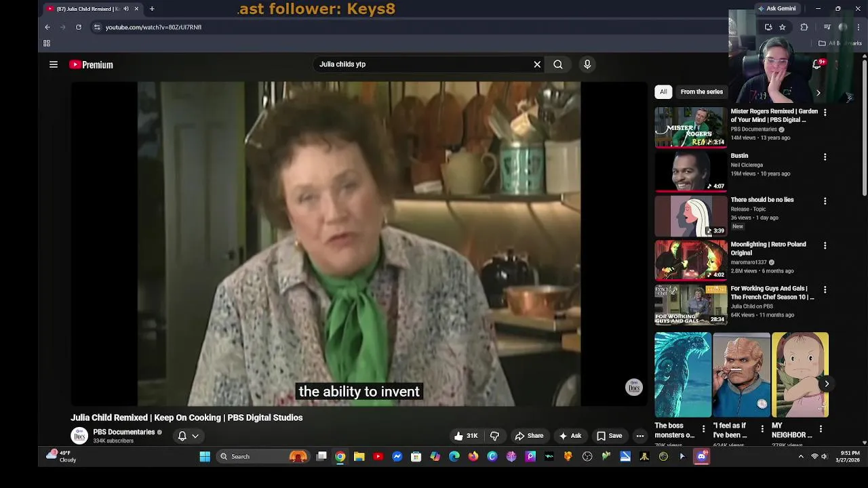
Task: Click the Ask button below video
Action: tap(570, 436)
